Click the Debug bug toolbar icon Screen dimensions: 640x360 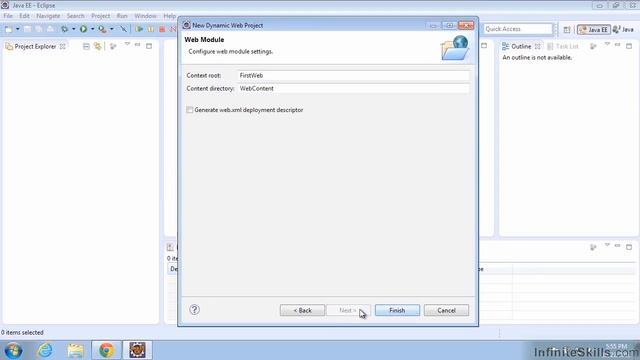(64, 29)
